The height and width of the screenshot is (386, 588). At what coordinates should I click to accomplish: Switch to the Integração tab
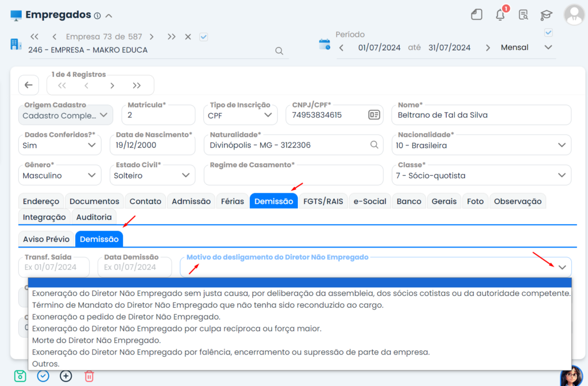click(x=44, y=217)
